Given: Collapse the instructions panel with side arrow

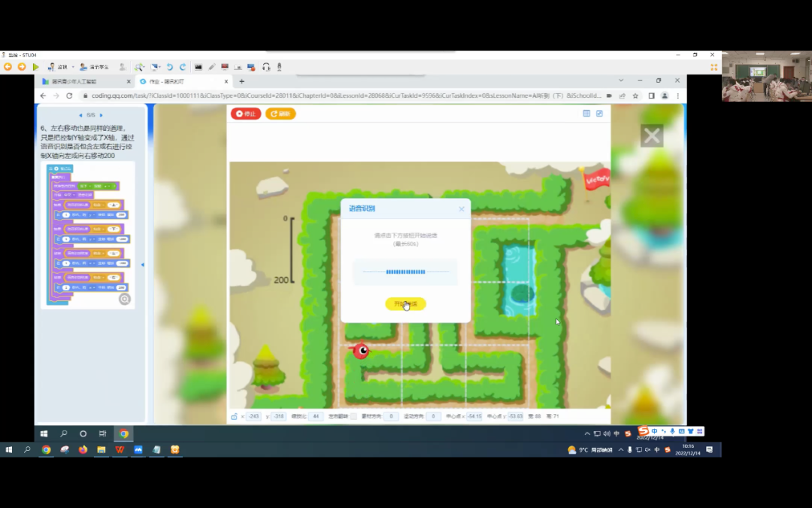Looking at the screenshot, I should point(142,264).
